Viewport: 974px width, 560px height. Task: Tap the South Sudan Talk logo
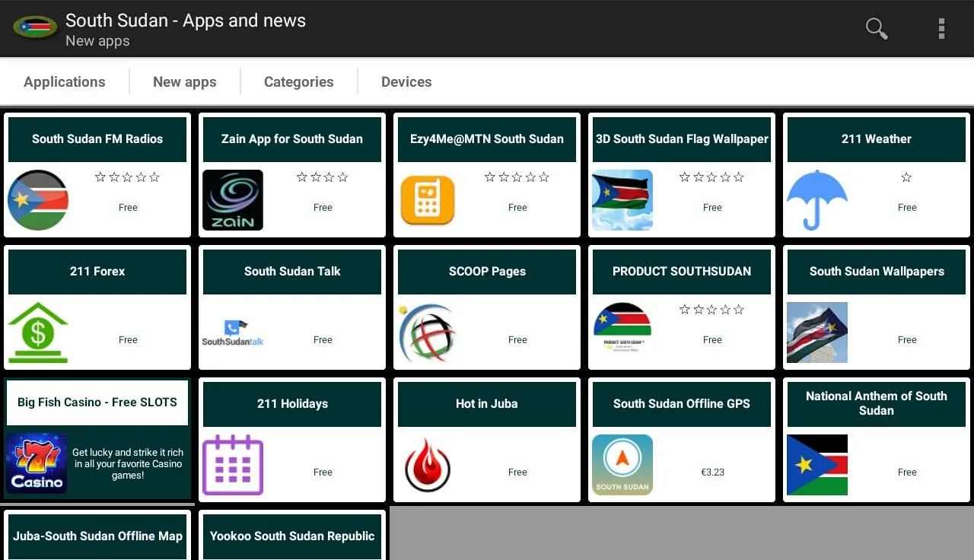tap(233, 332)
